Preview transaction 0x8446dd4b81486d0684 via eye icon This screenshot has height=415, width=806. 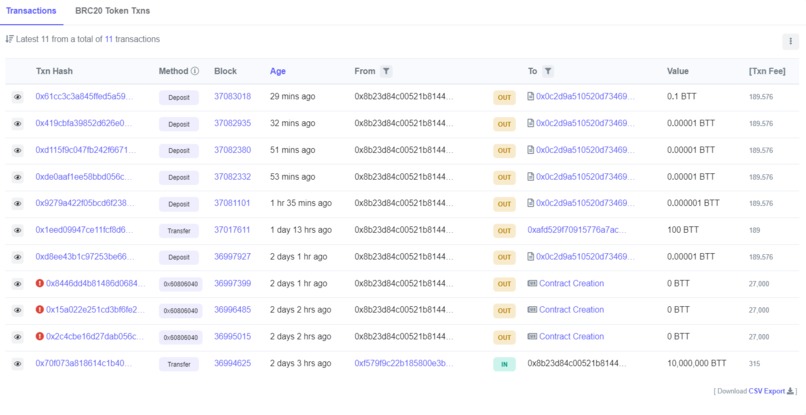(17, 284)
